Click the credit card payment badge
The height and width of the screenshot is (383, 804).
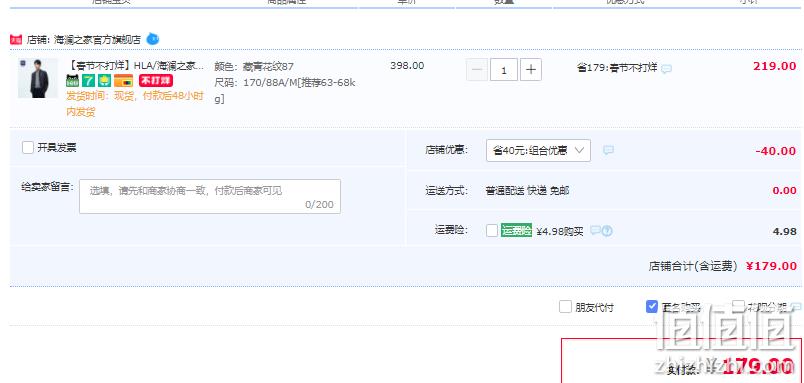[123, 81]
